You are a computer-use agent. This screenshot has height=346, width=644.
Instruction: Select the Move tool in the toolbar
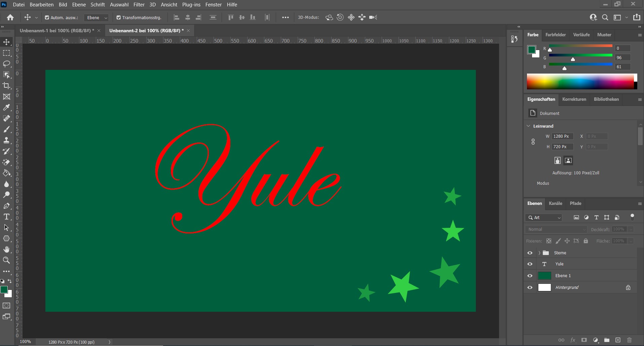pyautogui.click(x=6, y=42)
